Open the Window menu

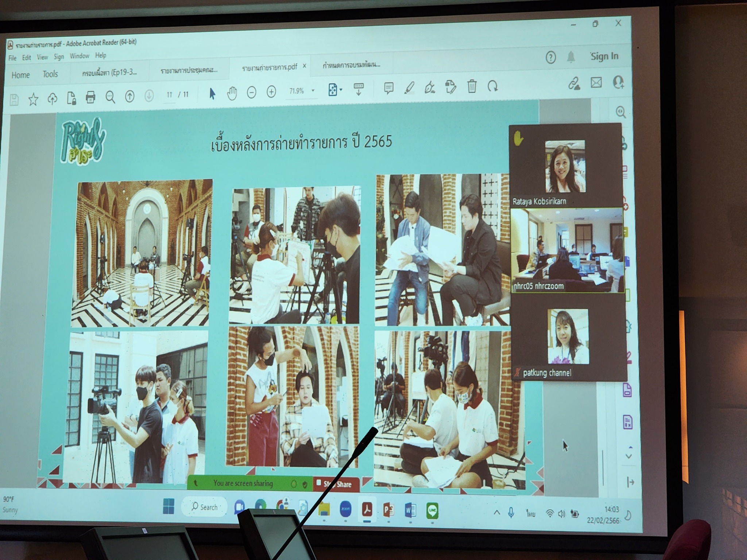tap(80, 56)
